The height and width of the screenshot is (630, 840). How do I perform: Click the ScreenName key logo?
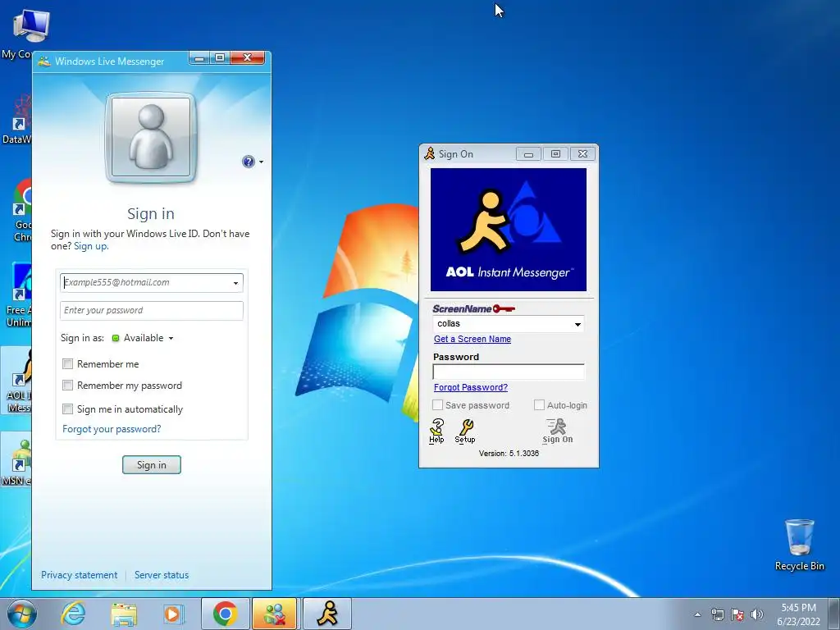473,308
